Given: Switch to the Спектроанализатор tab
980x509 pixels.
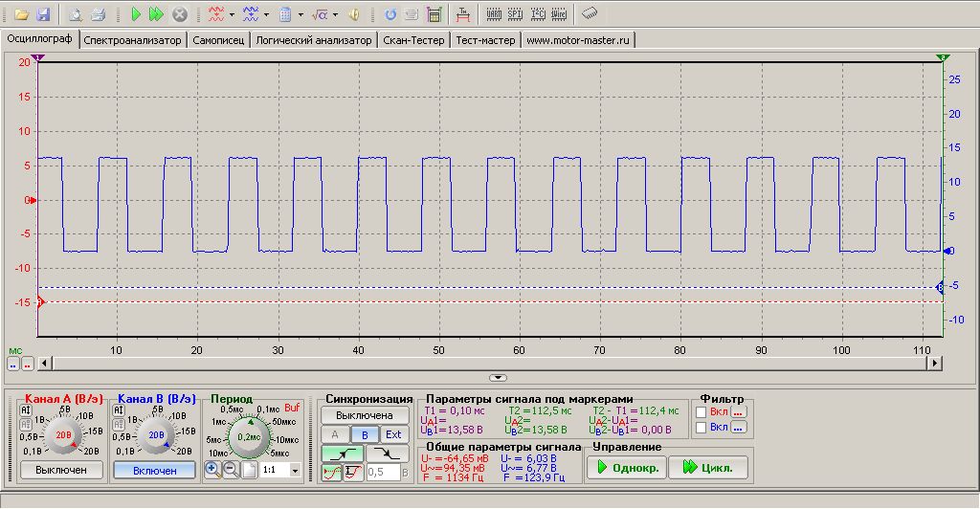Looking at the screenshot, I should click(x=132, y=40).
